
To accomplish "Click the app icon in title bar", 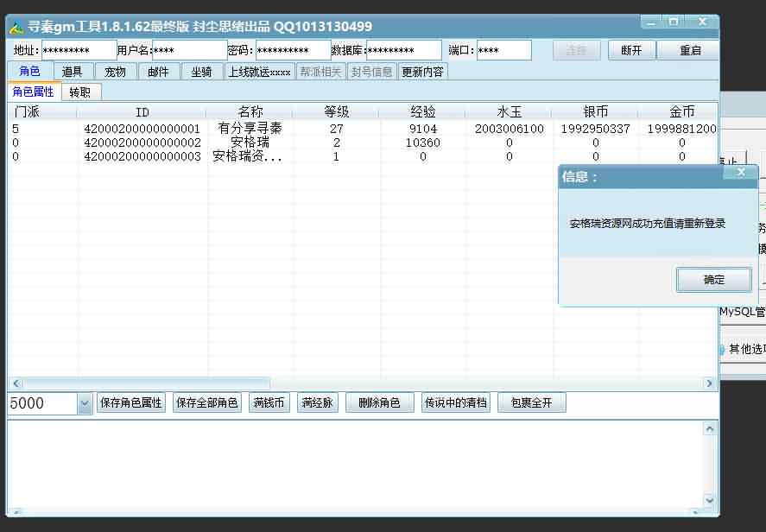I will [16, 28].
